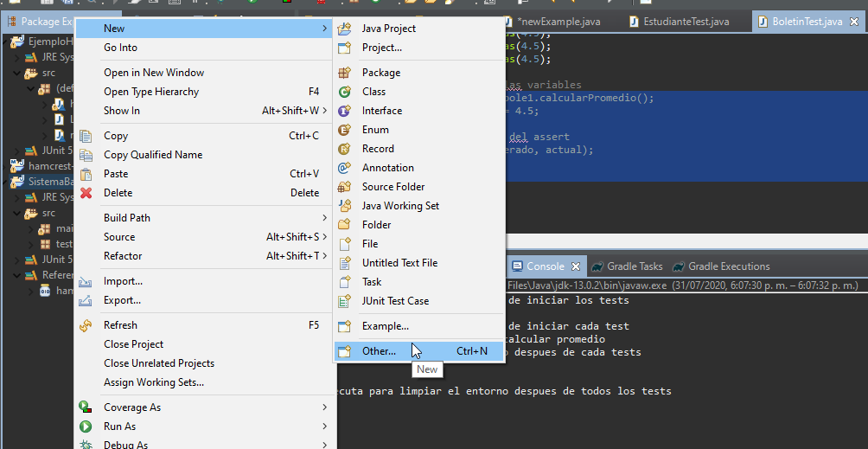Click the Package icon in submenu
The height and width of the screenshot is (449, 868).
(x=345, y=73)
